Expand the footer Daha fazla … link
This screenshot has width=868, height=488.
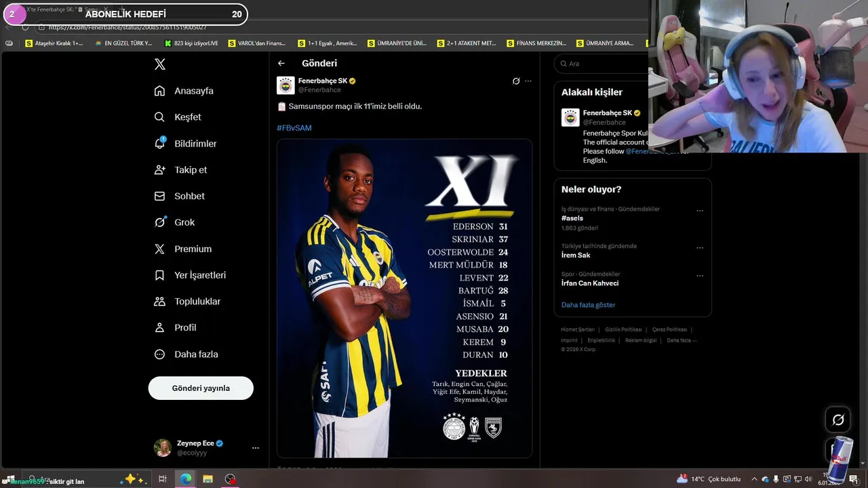(682, 340)
